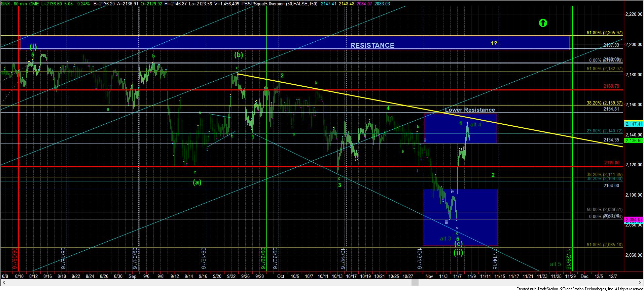Click the 2,060.00 price axis label
644x291 pixels.
pos(634,255)
